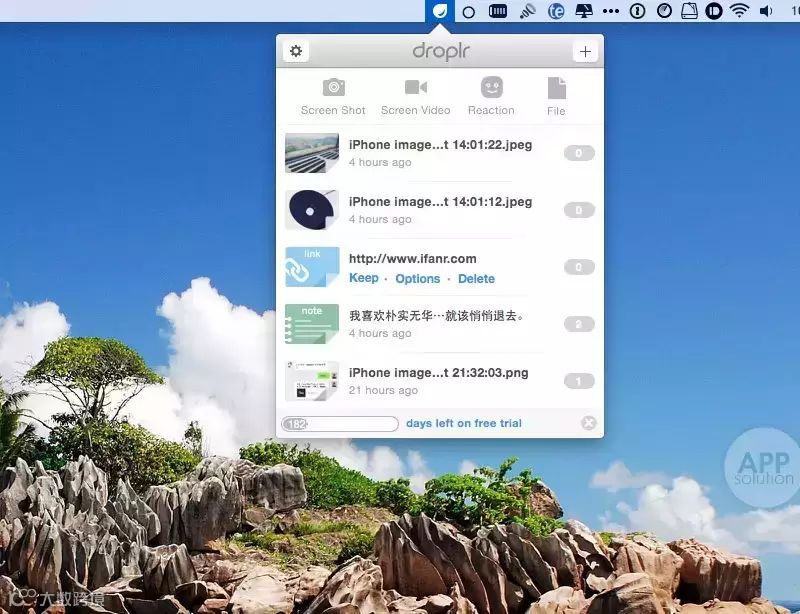The height and width of the screenshot is (614, 800).
Task: Select iPhone image 14:01:22.jpeg filename
Action: click(x=440, y=145)
